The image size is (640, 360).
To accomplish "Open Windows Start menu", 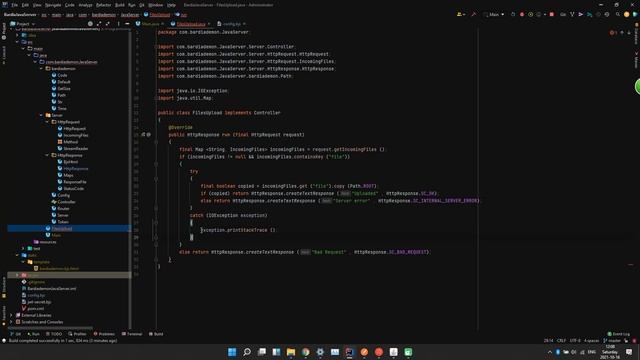I will point(232,352).
